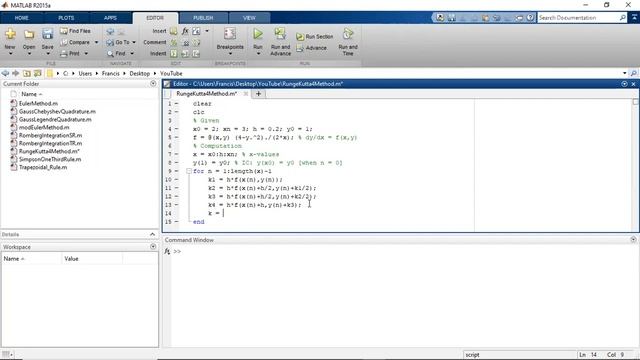Click the Search Documentation field
Screen dimensions: 640x360
(578, 18)
